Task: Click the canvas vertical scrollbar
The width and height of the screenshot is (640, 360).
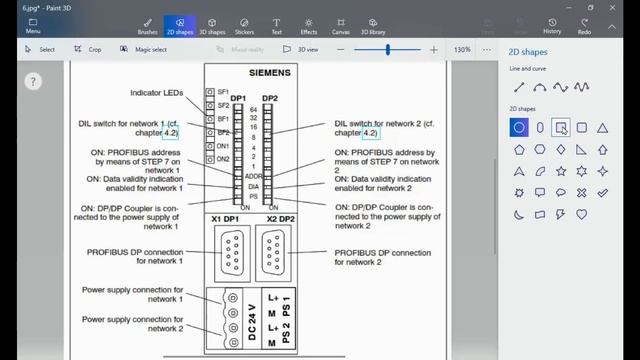Action: click(495, 206)
